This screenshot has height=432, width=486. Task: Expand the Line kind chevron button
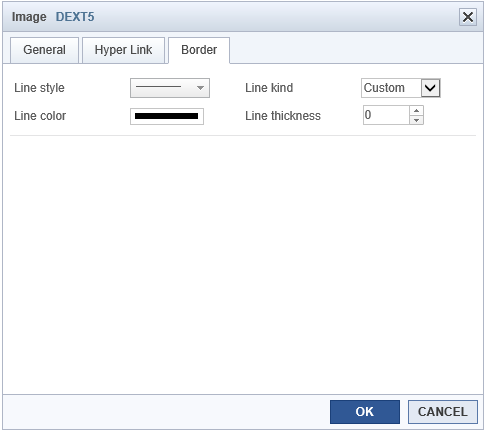pyautogui.click(x=430, y=88)
